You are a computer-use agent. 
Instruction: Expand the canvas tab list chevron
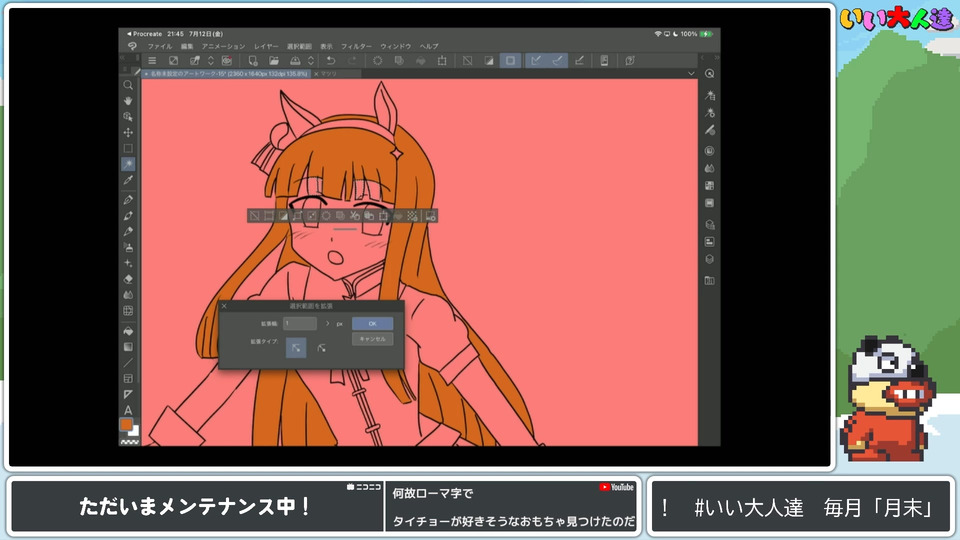pyautogui.click(x=690, y=74)
